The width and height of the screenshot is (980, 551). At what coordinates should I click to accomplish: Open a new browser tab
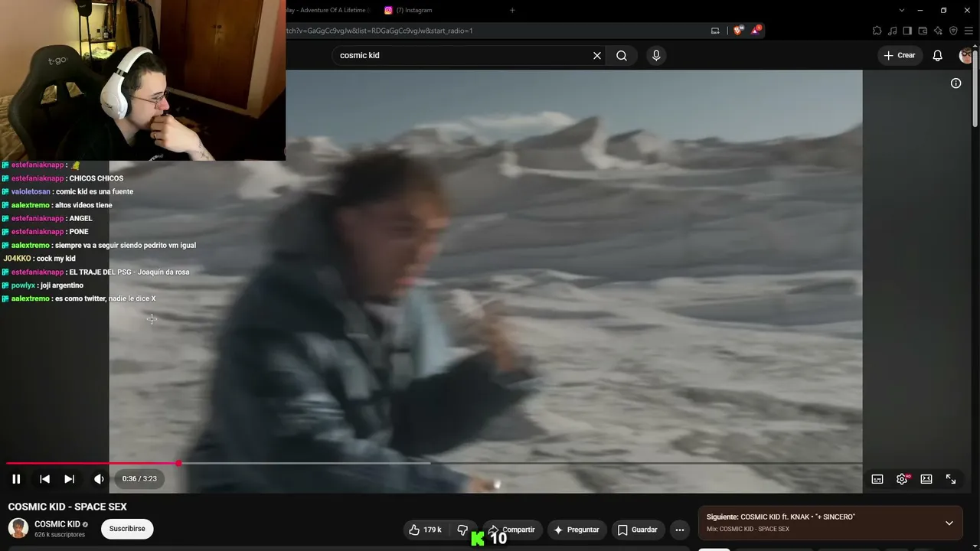(x=512, y=10)
